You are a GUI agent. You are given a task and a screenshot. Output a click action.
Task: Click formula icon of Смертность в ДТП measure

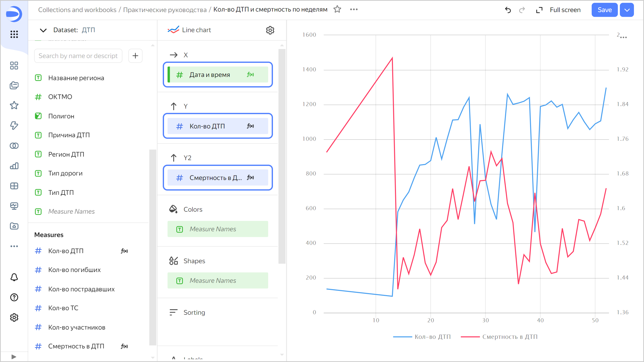point(124,346)
